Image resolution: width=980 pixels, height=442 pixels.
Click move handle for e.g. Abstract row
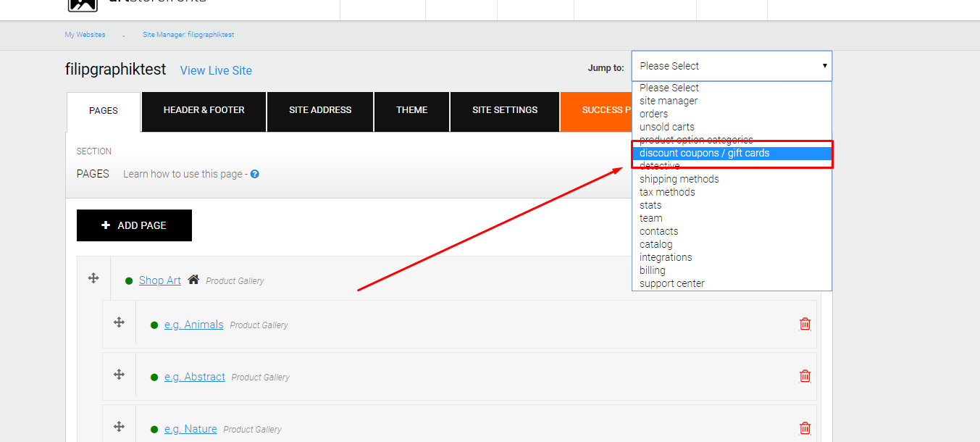[x=120, y=375]
